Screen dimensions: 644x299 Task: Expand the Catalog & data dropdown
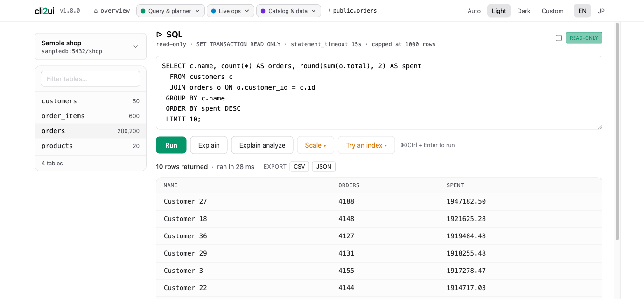(288, 11)
